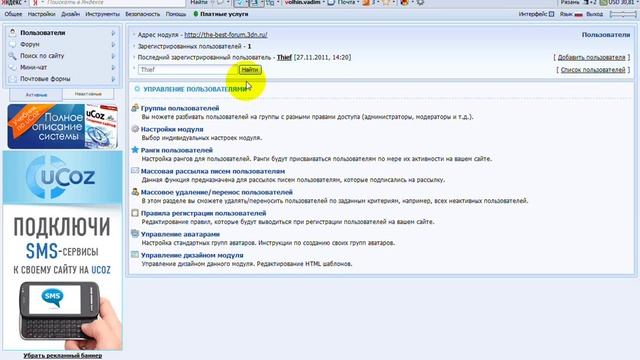Click the Выход link in top bar
The image size is (640, 360).
coord(594,14)
